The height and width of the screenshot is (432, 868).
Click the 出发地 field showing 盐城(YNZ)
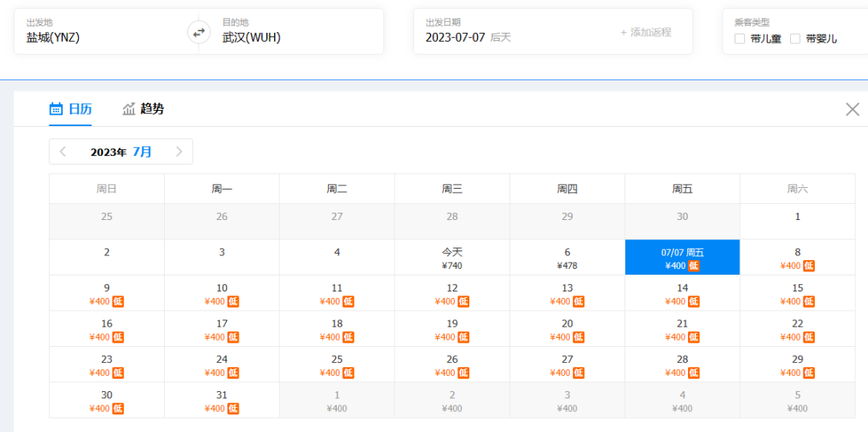tap(53, 37)
